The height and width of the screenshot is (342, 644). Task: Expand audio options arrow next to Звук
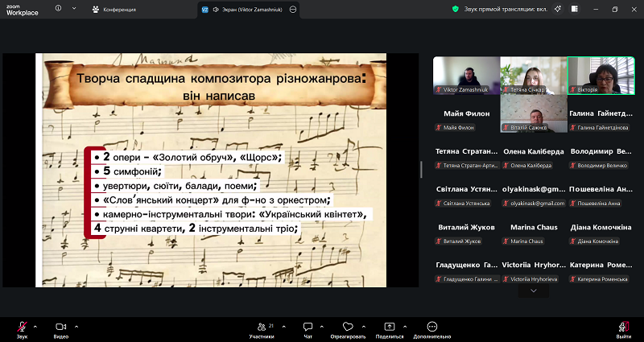[35, 325]
